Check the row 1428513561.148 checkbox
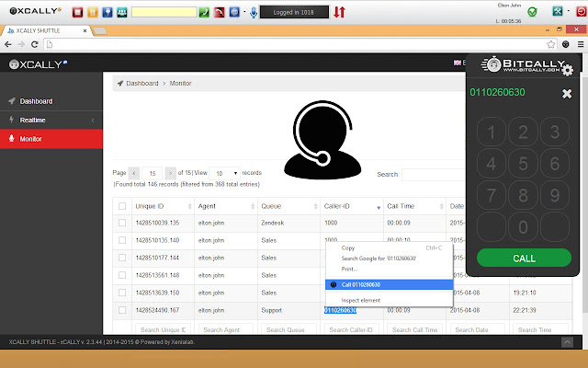The width and height of the screenshot is (588, 368). [x=122, y=275]
